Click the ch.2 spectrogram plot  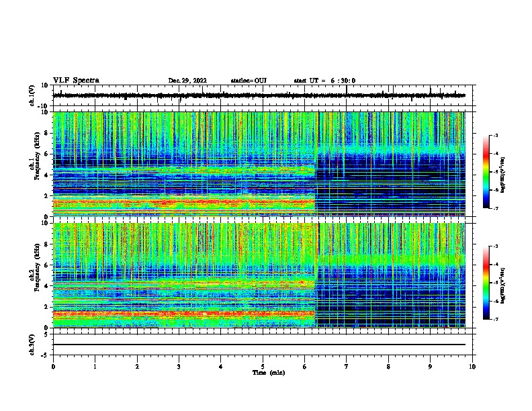[259, 275]
